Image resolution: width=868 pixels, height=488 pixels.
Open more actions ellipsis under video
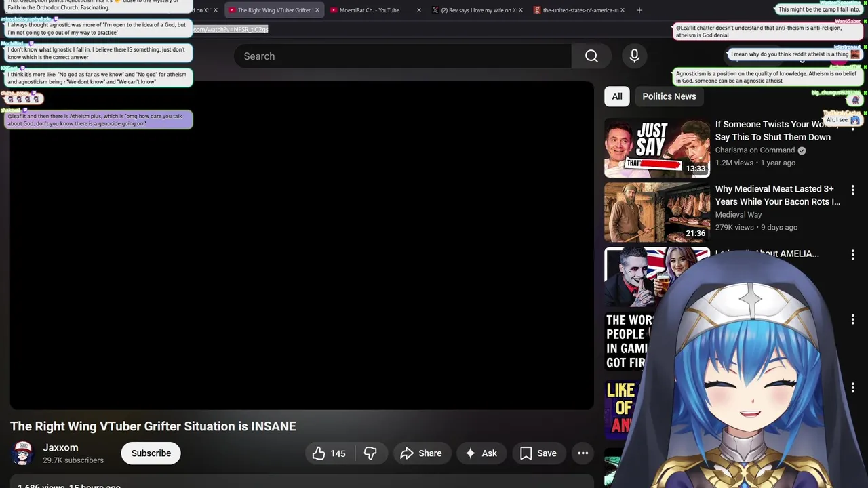583,453
